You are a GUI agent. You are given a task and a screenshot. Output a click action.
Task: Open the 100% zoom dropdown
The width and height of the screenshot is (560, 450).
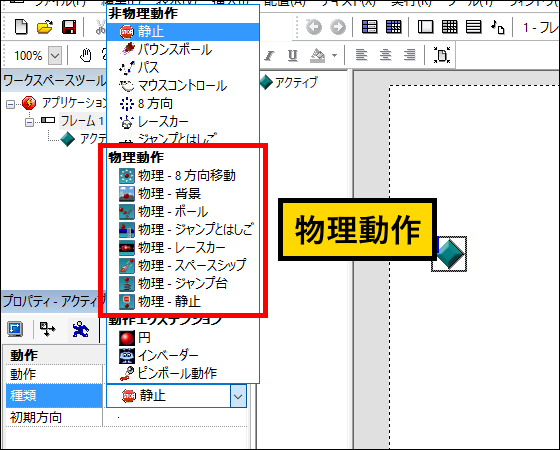[x=55, y=56]
